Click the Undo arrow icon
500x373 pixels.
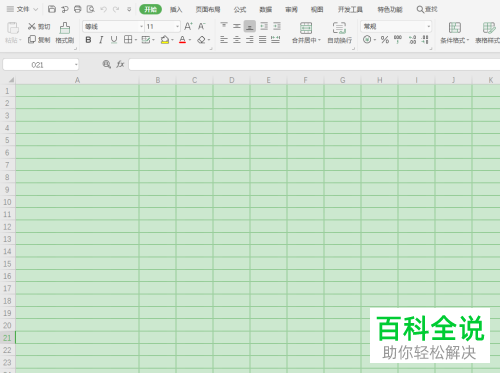point(104,9)
